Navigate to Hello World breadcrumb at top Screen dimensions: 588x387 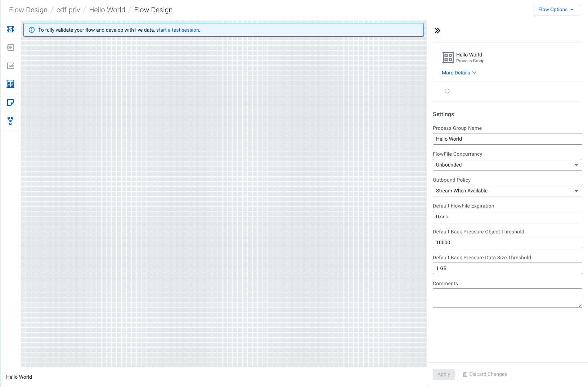point(107,10)
